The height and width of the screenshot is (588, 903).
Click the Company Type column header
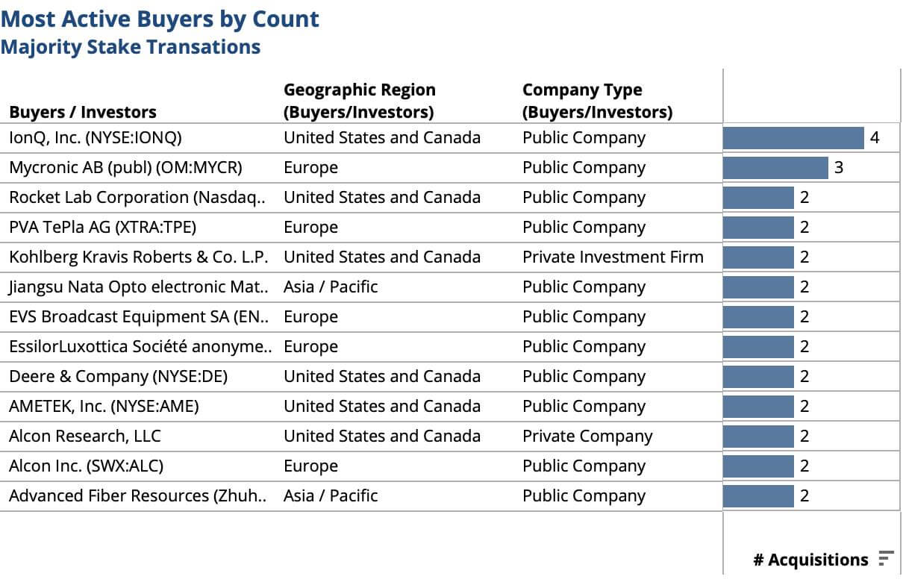click(597, 101)
